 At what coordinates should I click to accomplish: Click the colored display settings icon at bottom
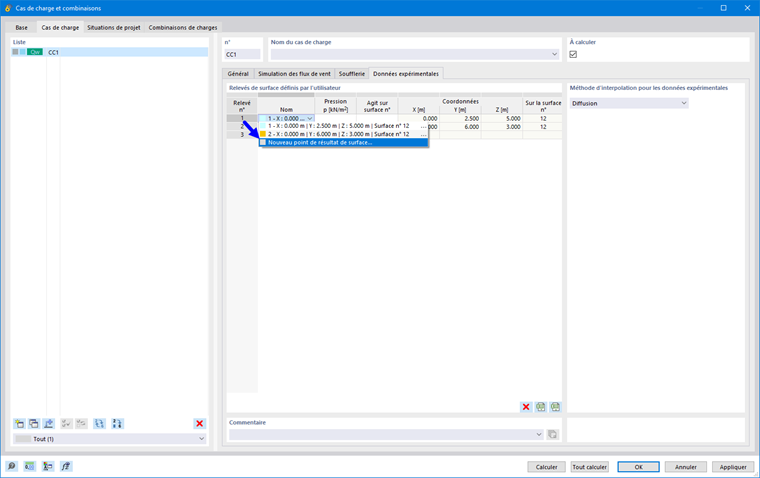pyautogui.click(x=48, y=466)
